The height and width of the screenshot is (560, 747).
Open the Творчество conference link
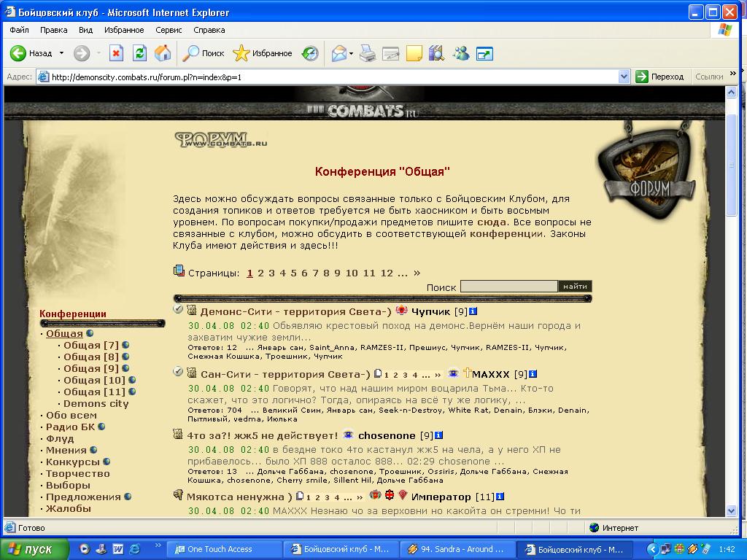[77, 473]
